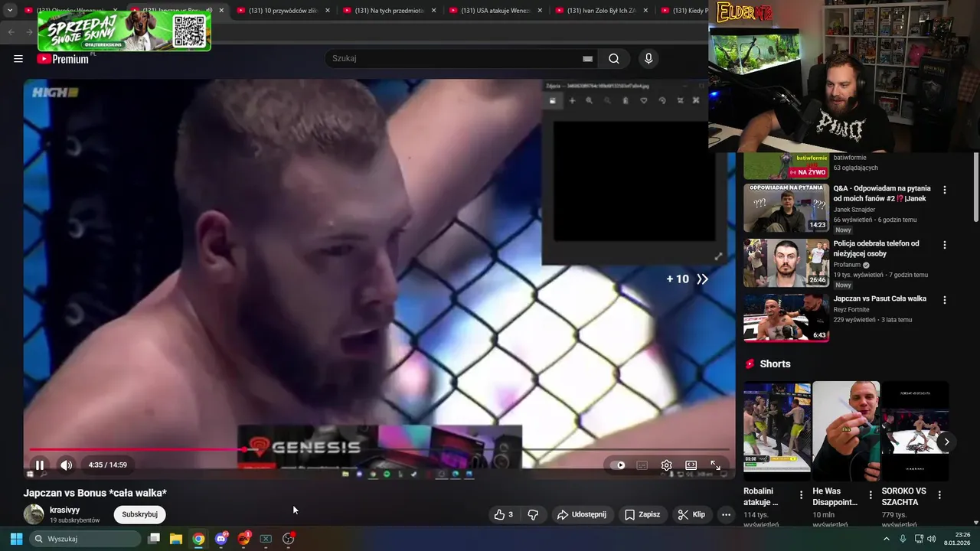Open options menu for Japczan vs Pasut
This screenshot has height=551, width=980.
[945, 300]
